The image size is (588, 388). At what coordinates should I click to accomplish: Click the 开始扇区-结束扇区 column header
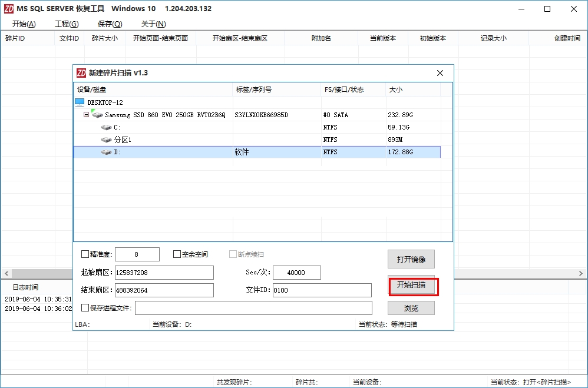240,38
